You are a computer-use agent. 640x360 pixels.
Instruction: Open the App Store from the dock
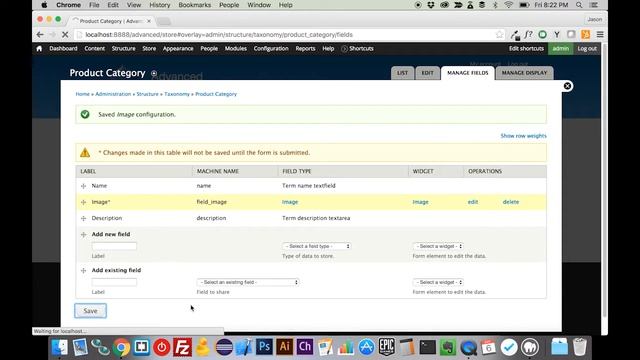[366, 347]
